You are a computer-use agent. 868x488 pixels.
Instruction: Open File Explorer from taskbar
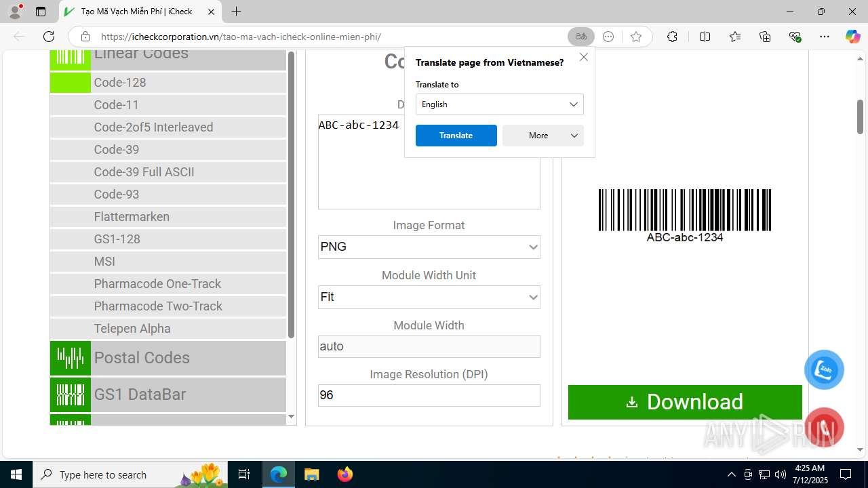pyautogui.click(x=311, y=474)
